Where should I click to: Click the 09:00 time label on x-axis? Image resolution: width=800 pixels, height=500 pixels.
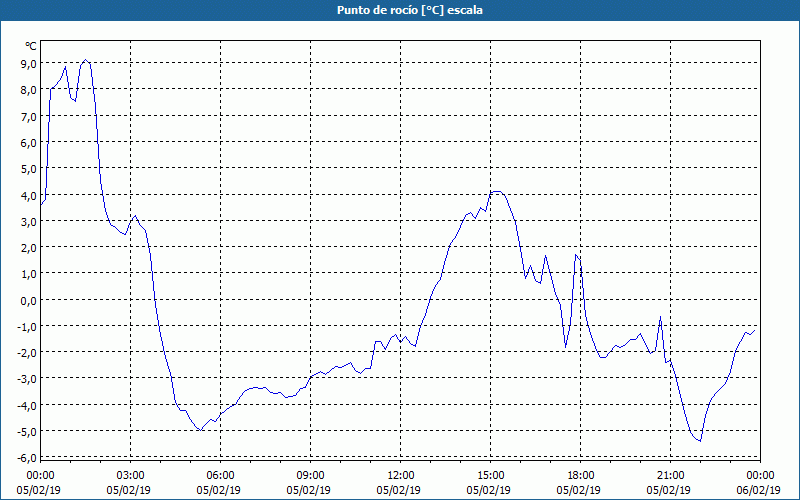pos(310,476)
